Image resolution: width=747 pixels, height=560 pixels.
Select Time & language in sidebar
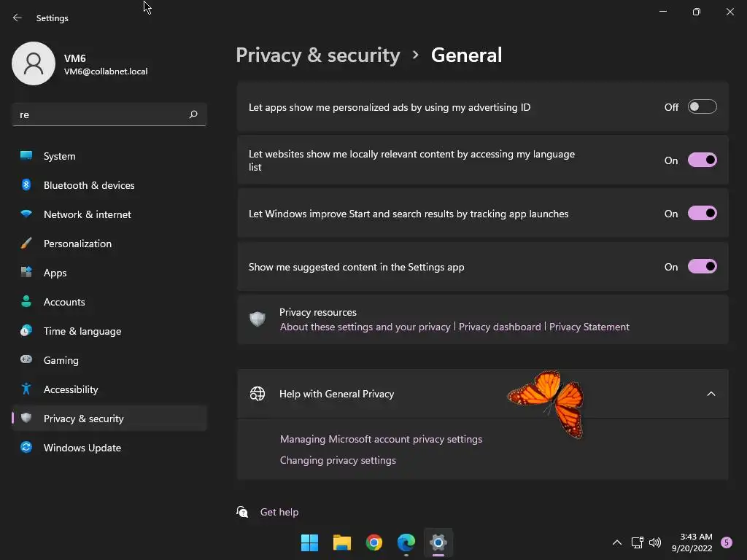tap(82, 331)
